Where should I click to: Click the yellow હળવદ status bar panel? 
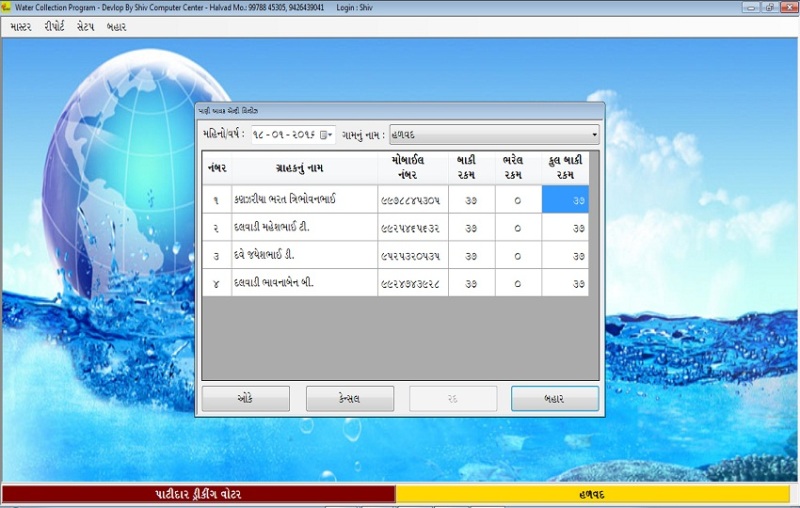[594, 494]
